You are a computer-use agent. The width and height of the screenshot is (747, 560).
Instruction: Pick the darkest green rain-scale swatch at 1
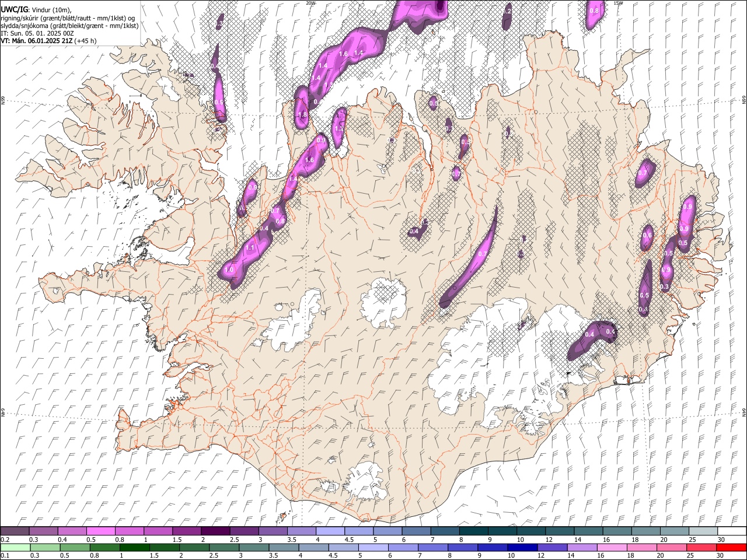tap(134, 547)
